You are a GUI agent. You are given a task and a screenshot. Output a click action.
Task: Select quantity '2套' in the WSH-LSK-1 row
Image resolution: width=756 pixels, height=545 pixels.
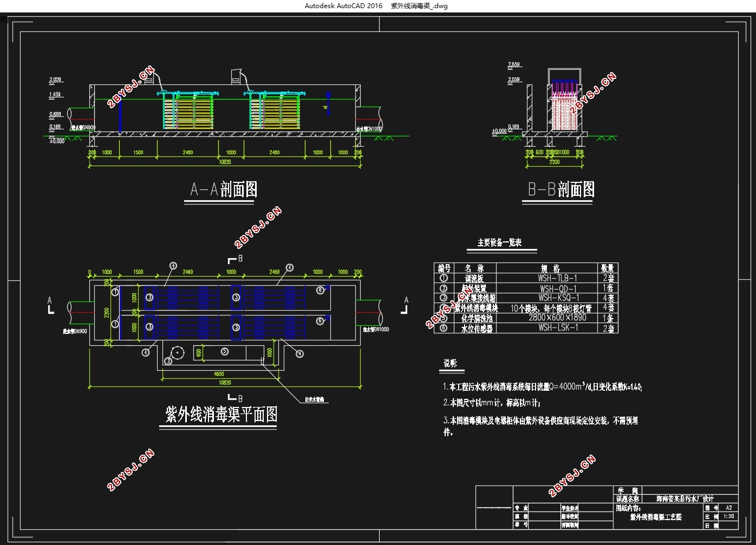click(609, 328)
